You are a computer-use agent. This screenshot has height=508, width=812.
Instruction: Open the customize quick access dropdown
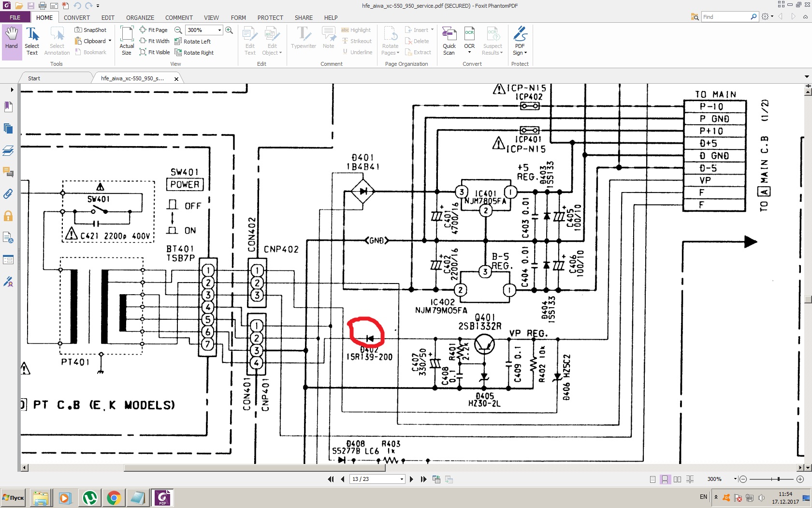[x=98, y=6]
